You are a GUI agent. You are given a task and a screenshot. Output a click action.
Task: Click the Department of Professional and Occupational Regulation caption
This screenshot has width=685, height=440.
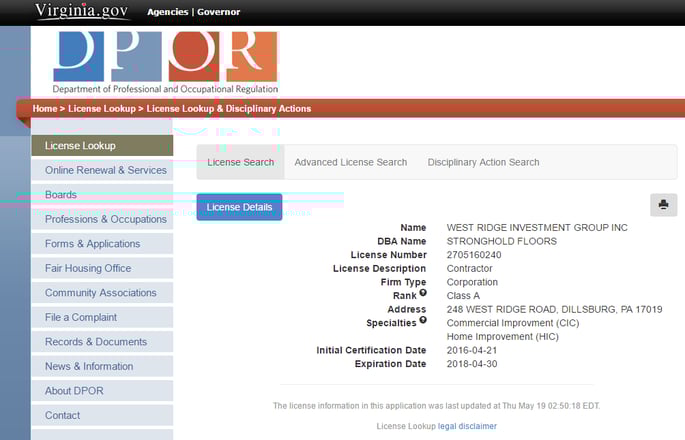pyautogui.click(x=165, y=89)
